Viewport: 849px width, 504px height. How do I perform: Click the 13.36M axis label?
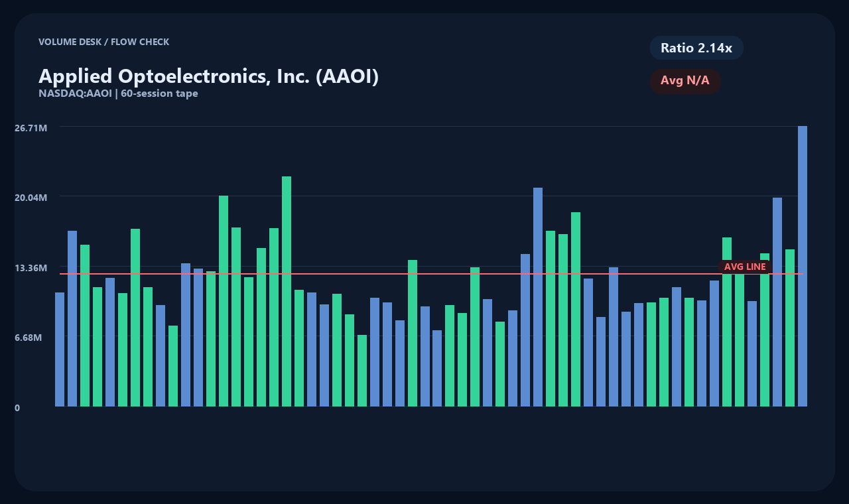(x=31, y=268)
